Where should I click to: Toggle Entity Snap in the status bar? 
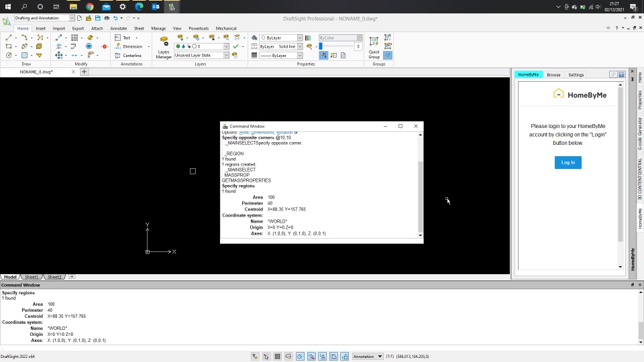[x=311, y=356]
